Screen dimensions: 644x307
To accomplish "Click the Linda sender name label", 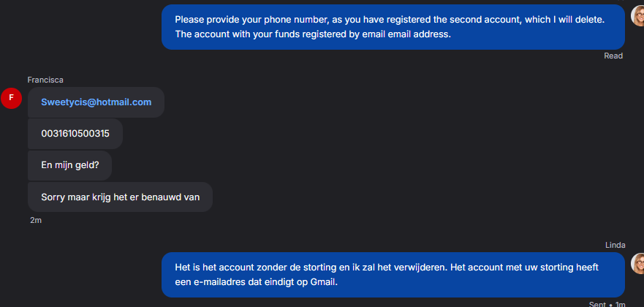I will point(615,245).
